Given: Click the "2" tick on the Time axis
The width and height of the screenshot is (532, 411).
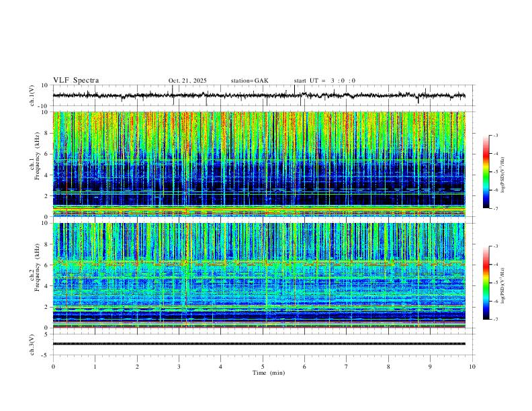Looking at the screenshot, I should pos(137,367).
